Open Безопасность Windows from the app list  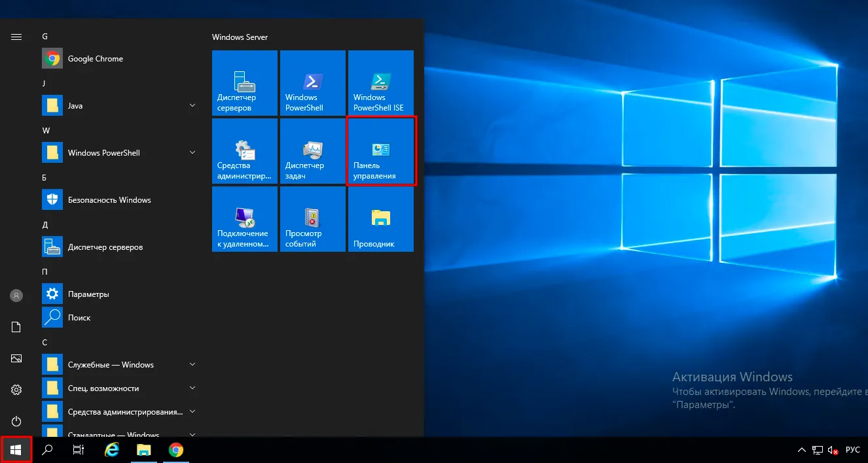coord(120,200)
